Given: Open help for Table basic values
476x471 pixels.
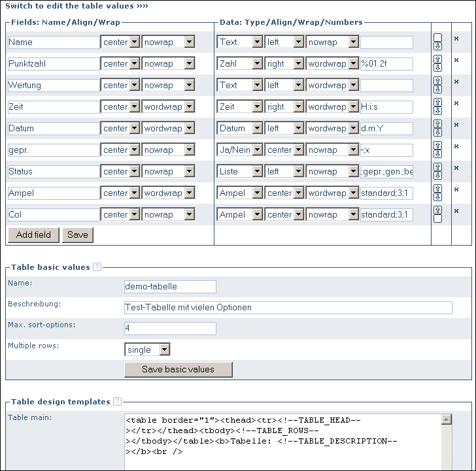Looking at the screenshot, I should click(x=97, y=267).
